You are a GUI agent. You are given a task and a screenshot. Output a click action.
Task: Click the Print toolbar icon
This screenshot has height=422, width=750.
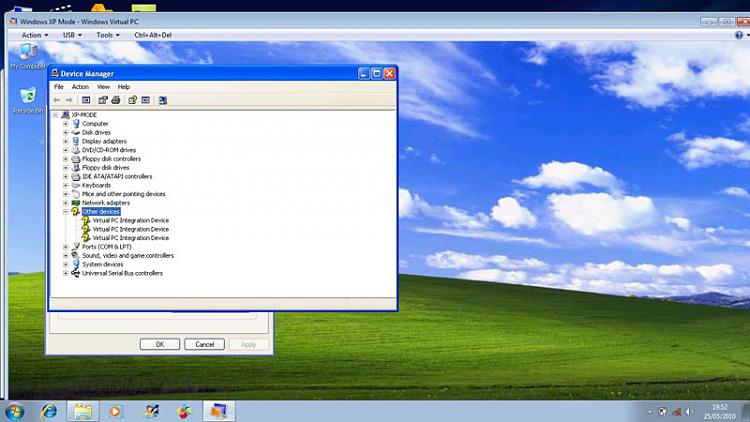(x=115, y=100)
